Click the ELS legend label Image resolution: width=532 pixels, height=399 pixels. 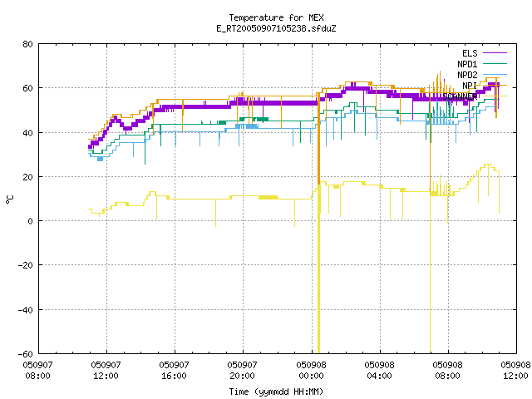(470, 53)
